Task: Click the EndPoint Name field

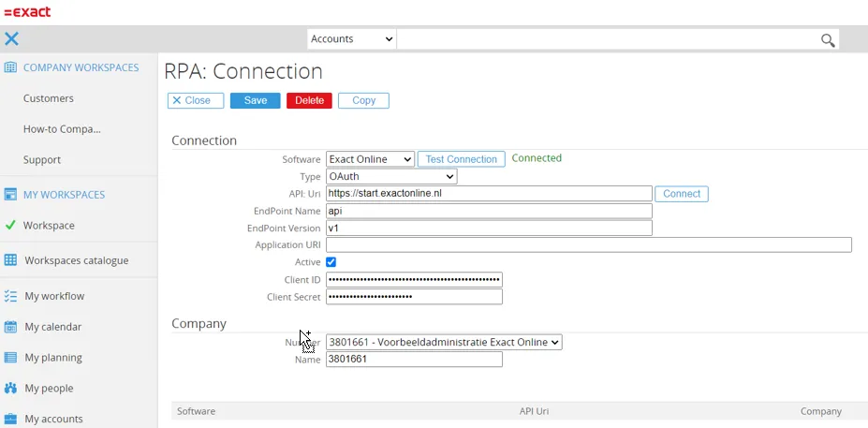Action: tap(489, 211)
